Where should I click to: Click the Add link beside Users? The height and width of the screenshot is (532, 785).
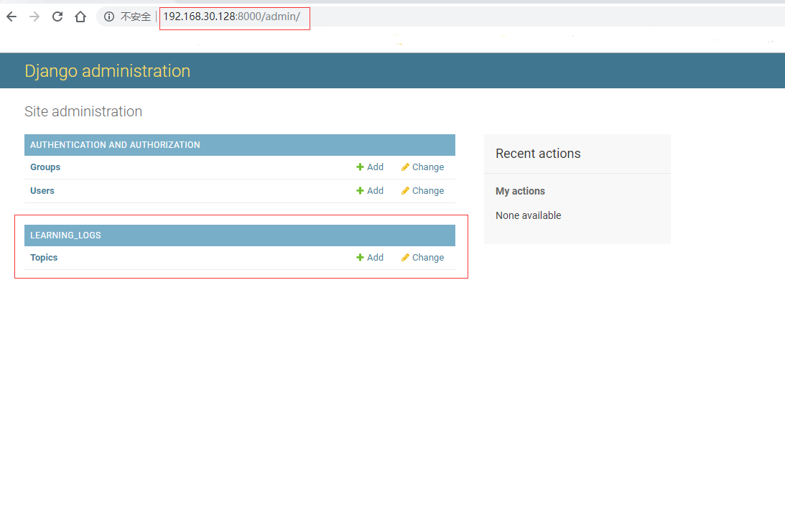tap(375, 190)
